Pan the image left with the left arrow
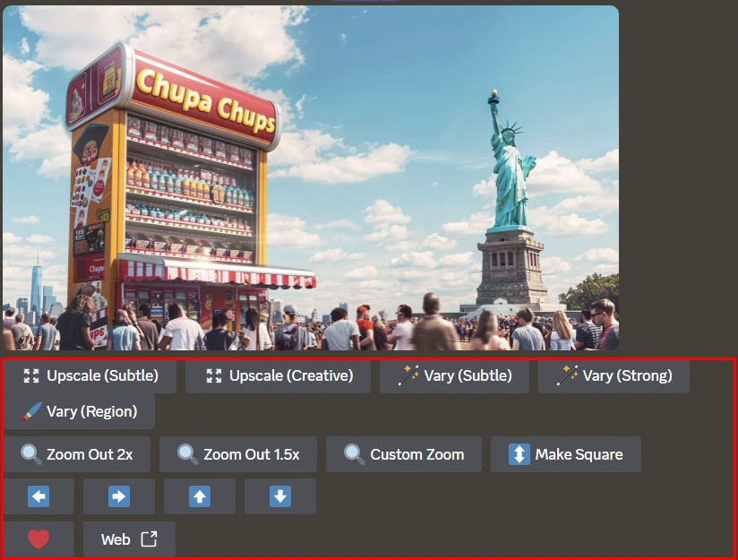The width and height of the screenshot is (738, 560). tap(39, 496)
